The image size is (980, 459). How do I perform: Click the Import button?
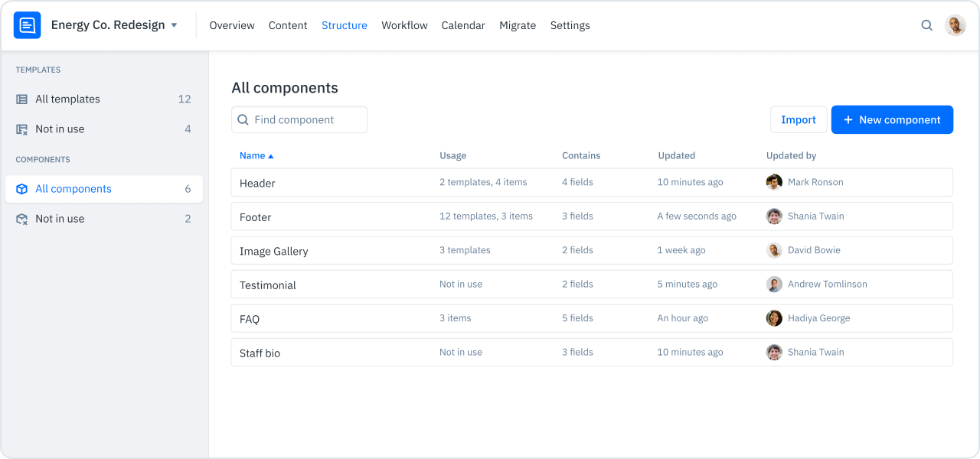(798, 120)
